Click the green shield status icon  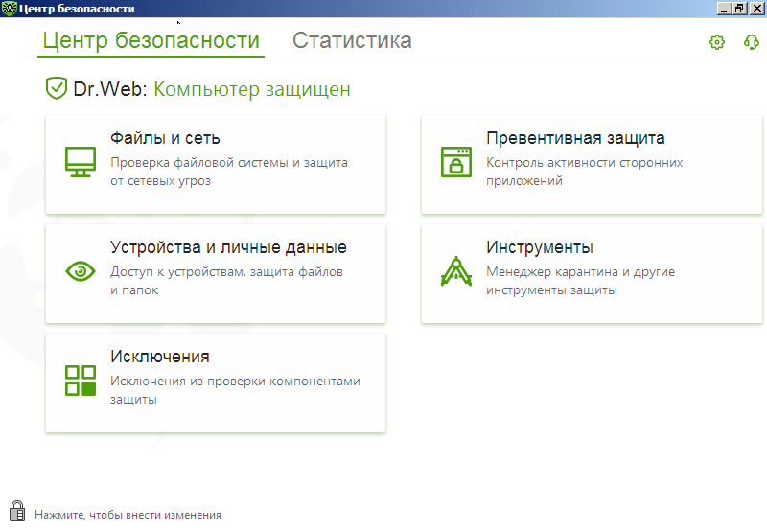(x=57, y=88)
